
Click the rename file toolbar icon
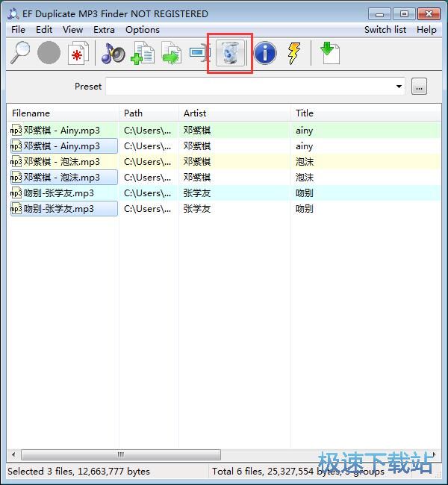(199, 52)
